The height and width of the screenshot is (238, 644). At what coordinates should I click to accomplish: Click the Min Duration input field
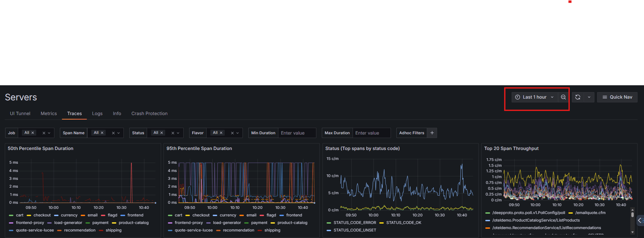pos(297,133)
